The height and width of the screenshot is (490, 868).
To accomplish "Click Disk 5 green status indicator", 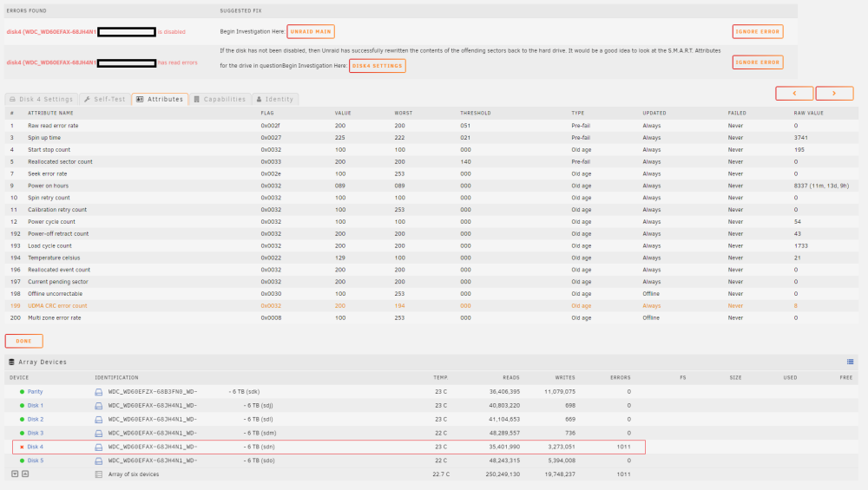I will pyautogui.click(x=23, y=461).
